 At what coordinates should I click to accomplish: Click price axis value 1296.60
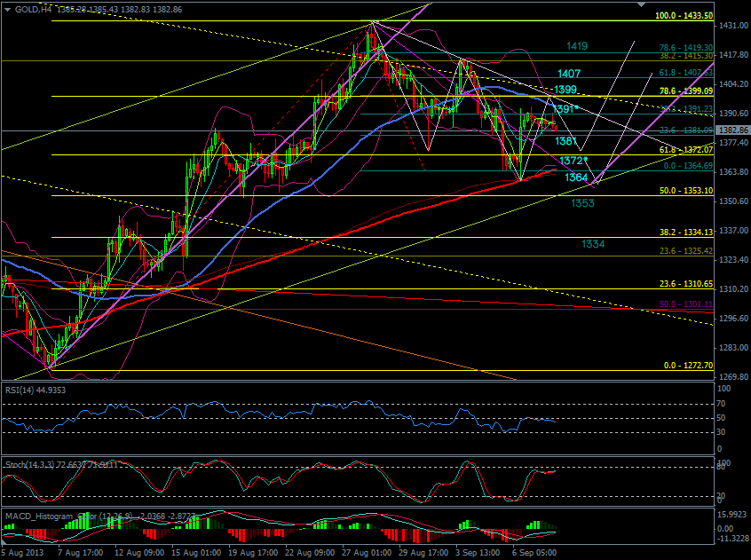[733, 319]
